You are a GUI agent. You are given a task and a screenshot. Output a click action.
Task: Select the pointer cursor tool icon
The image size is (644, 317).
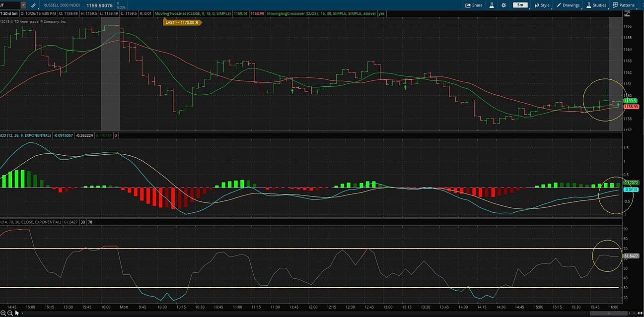pos(17,313)
